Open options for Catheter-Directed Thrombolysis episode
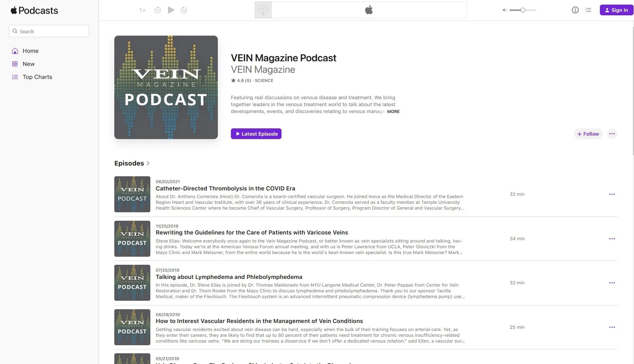This screenshot has height=364, width=634. click(612, 194)
